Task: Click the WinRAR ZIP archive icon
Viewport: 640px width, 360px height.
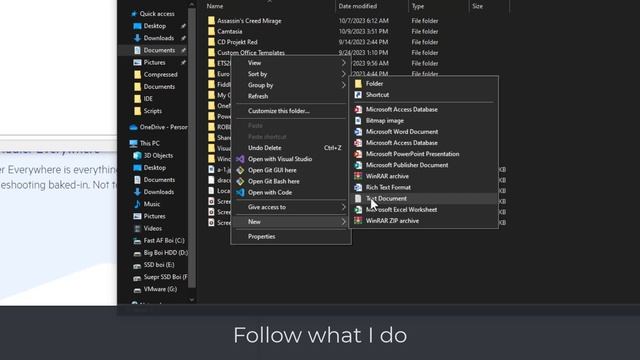Action: [358, 220]
